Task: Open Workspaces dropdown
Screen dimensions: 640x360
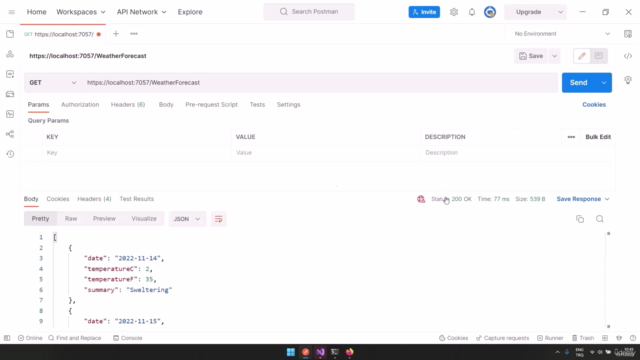Action: [x=81, y=12]
